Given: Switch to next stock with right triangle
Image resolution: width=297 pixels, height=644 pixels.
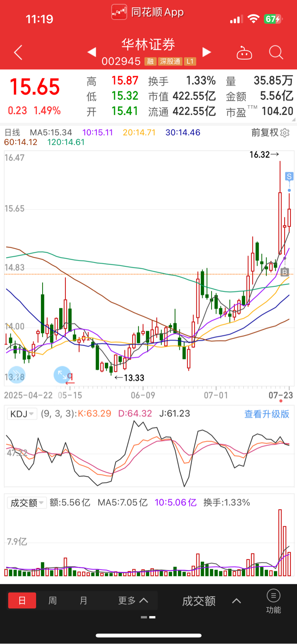Looking at the screenshot, I should click(207, 52).
